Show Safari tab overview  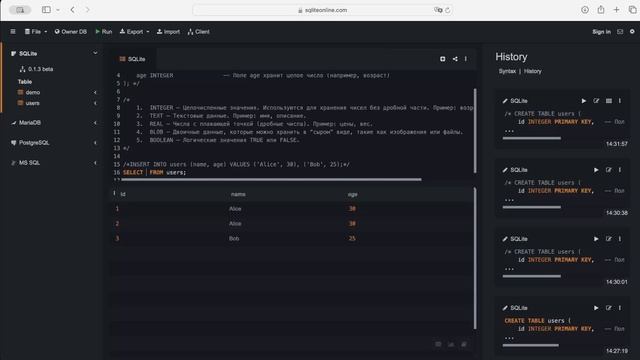632,9
